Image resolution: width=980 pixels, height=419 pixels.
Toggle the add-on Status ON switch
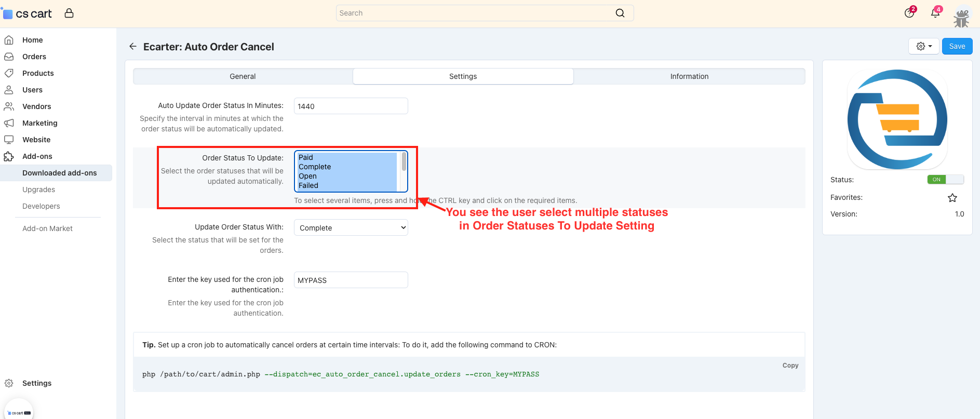[x=946, y=180]
